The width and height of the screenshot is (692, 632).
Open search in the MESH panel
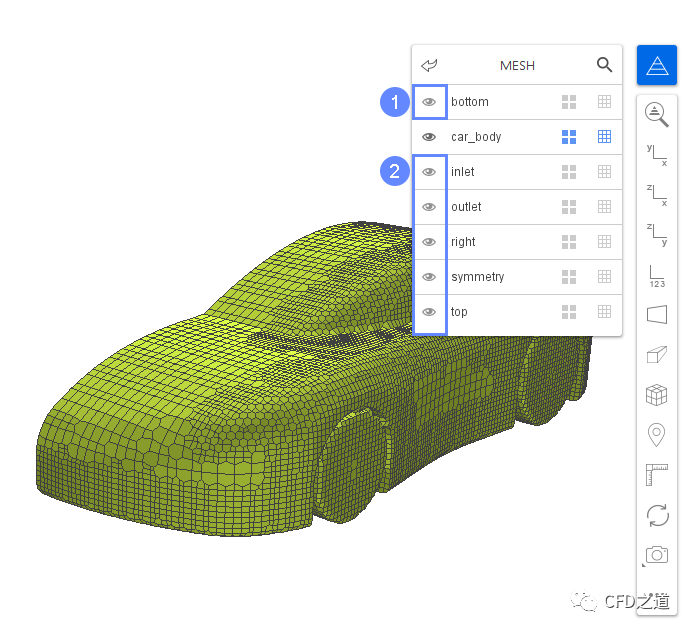pos(604,65)
